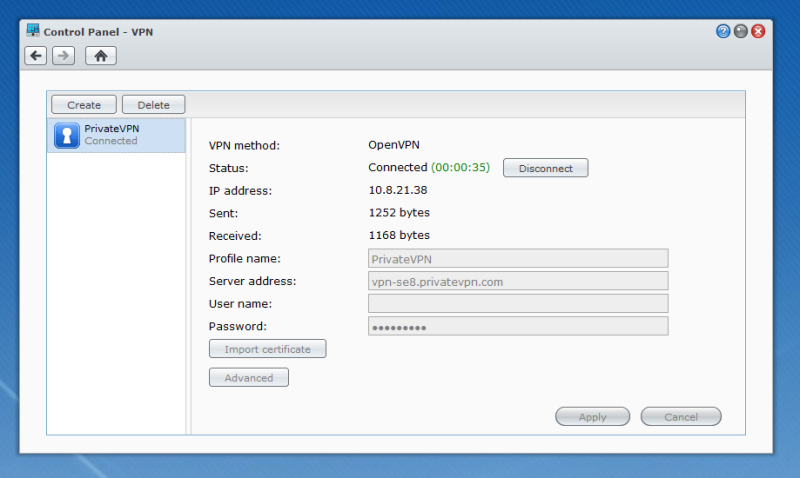Open the Advanced settings button

[x=248, y=378]
